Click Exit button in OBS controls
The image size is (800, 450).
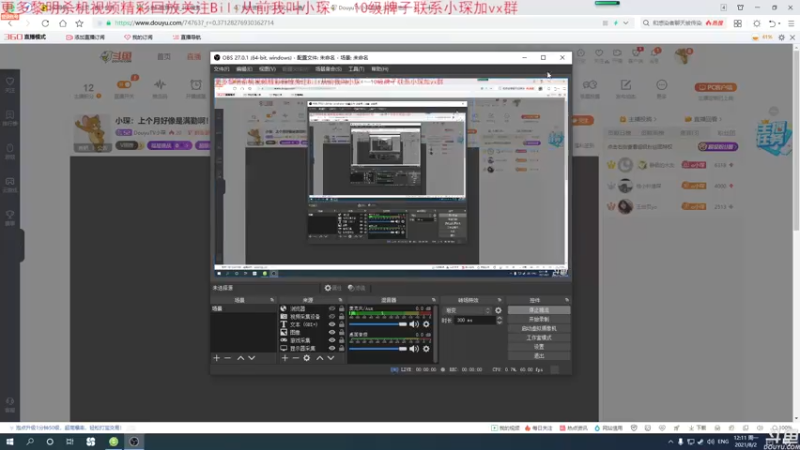pyautogui.click(x=539, y=356)
